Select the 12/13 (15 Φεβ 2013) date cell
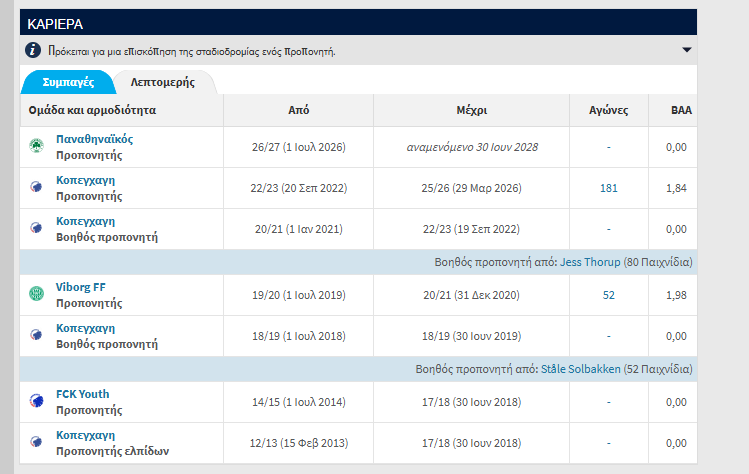The height and width of the screenshot is (474, 749). (299, 443)
